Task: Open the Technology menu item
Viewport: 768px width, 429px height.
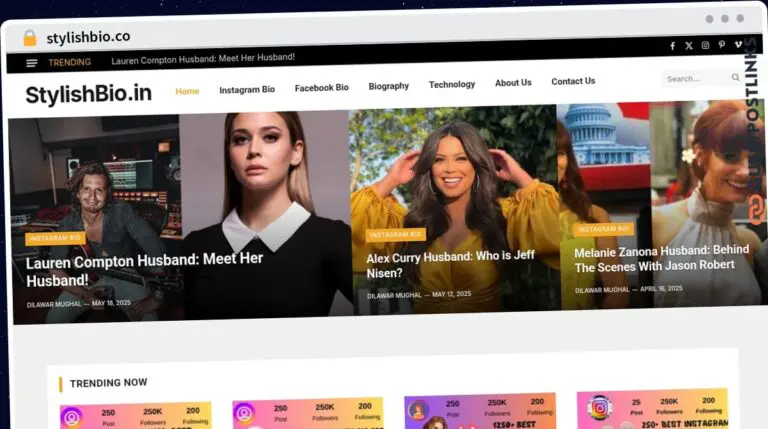Action: [x=452, y=84]
